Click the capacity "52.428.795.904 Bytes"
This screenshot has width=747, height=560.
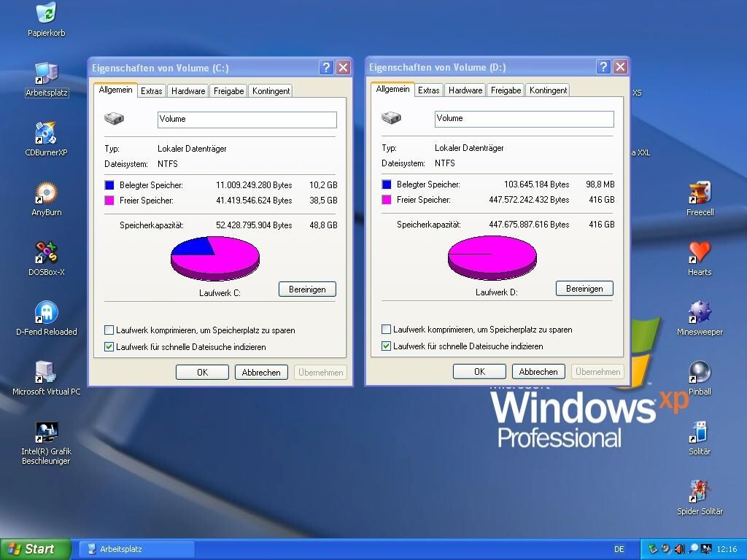click(254, 225)
